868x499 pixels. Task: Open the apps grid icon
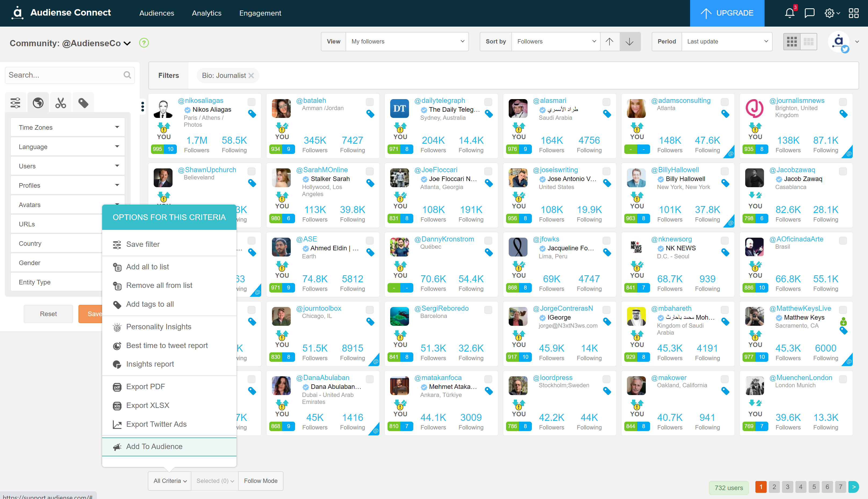coord(853,13)
